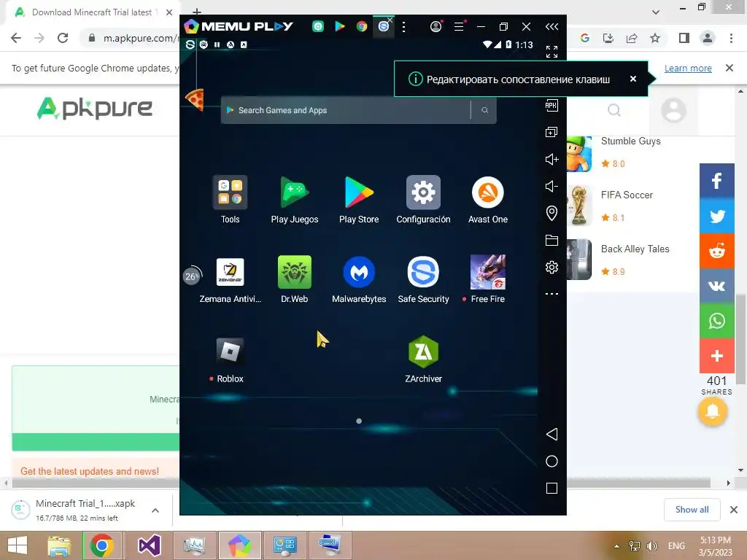
Task: Open Windows Start button
Action: (x=18, y=545)
